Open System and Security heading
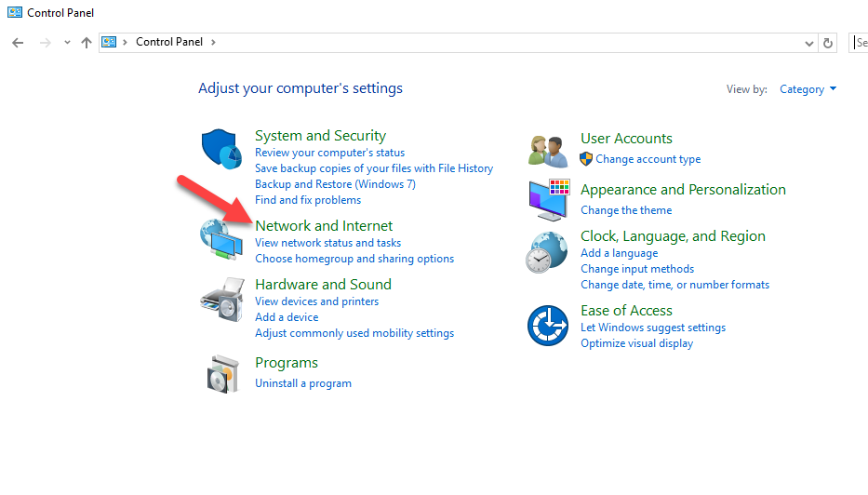The height and width of the screenshot is (495, 868). [321, 136]
